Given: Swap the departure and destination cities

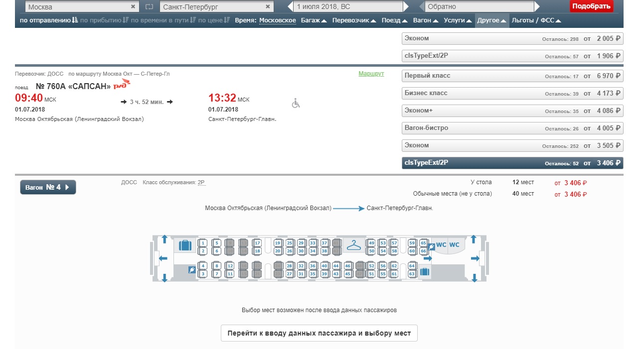Looking at the screenshot, I should [150, 7].
